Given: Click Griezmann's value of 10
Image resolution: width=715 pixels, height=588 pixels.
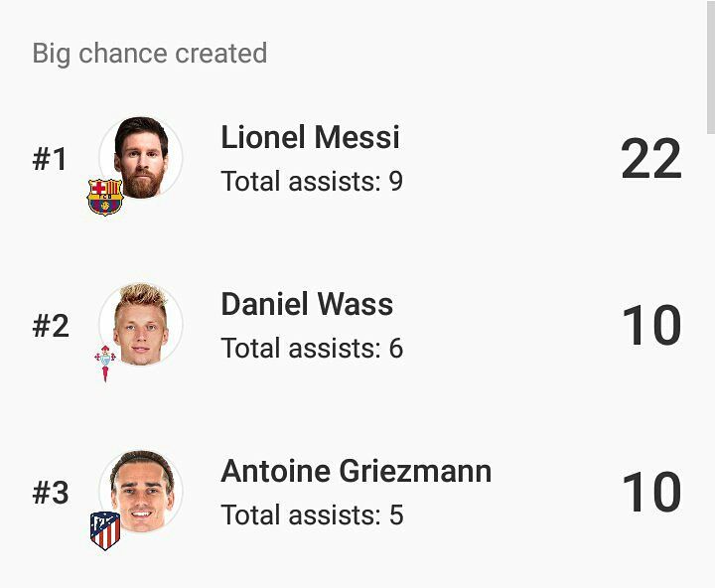Looking at the screenshot, I should click(x=651, y=493).
